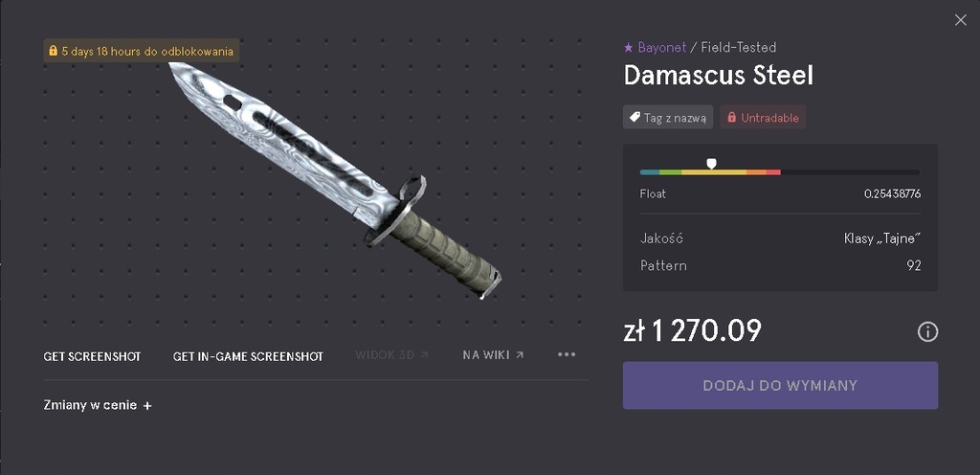Click GET SCREENSHOT
Image resolution: width=980 pixels, height=475 pixels.
click(93, 357)
